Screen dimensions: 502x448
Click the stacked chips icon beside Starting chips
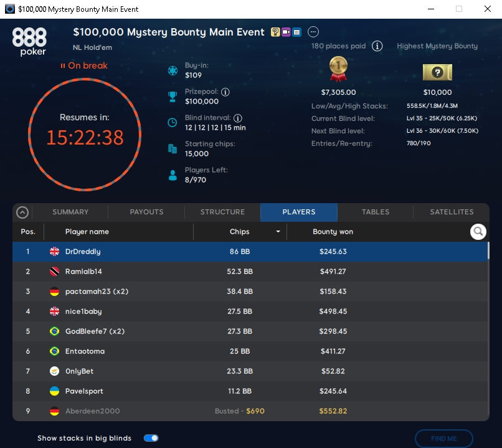coord(172,149)
